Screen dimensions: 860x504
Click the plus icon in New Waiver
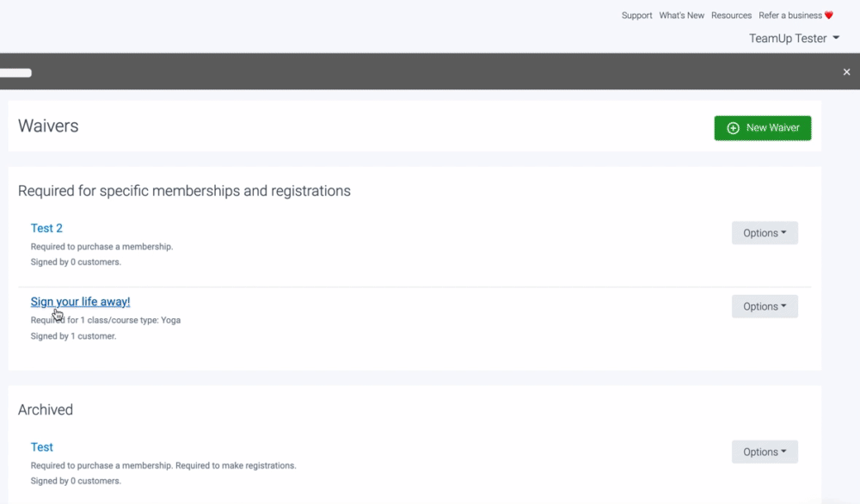click(733, 128)
